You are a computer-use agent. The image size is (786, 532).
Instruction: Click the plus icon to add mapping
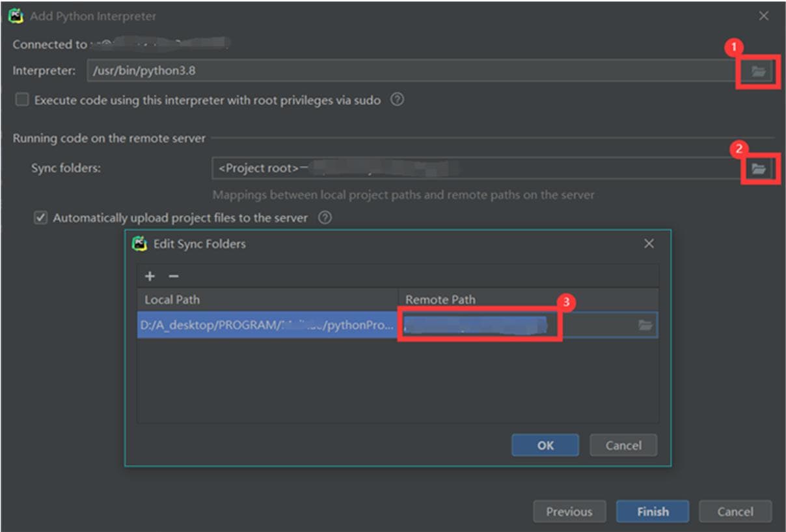point(150,276)
